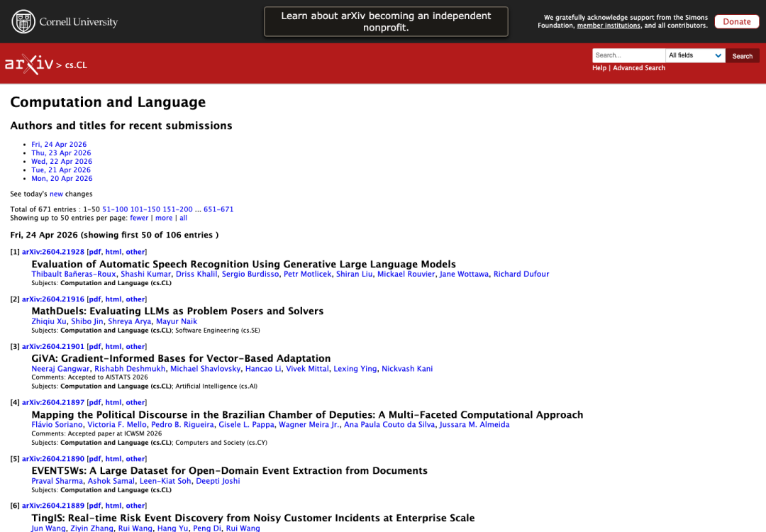Open author Thibault Bañeras-Roux

click(x=74, y=274)
